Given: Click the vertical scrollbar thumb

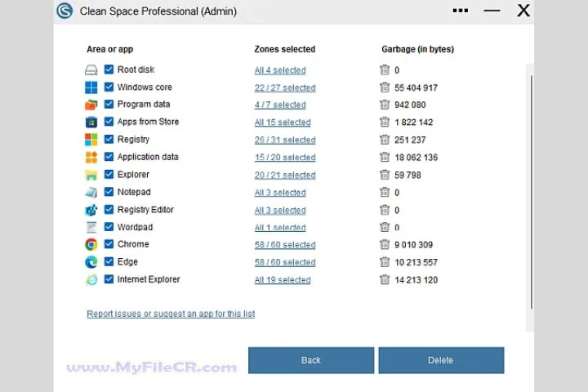Looking at the screenshot, I should pyautogui.click(x=531, y=192).
